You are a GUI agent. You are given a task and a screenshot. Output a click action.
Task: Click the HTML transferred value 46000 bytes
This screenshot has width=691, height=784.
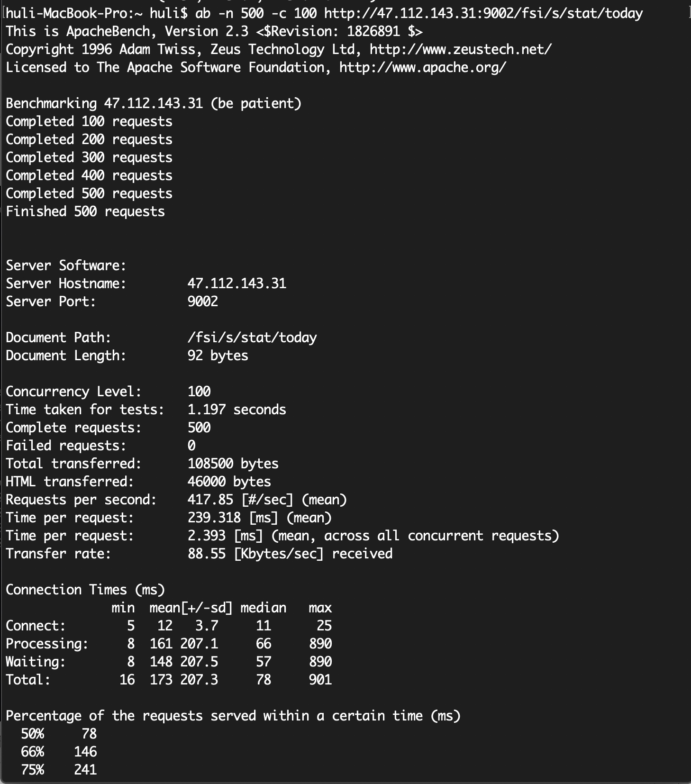coord(229,482)
